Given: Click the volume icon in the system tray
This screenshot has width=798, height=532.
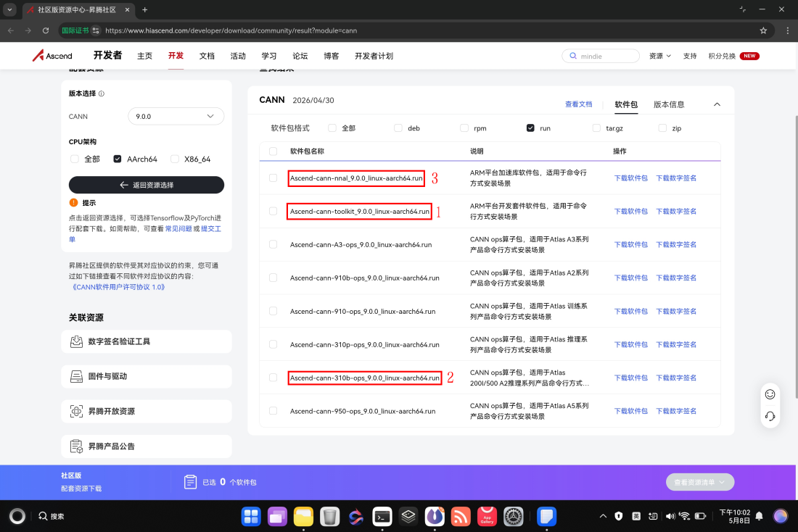Looking at the screenshot, I should pos(670,516).
